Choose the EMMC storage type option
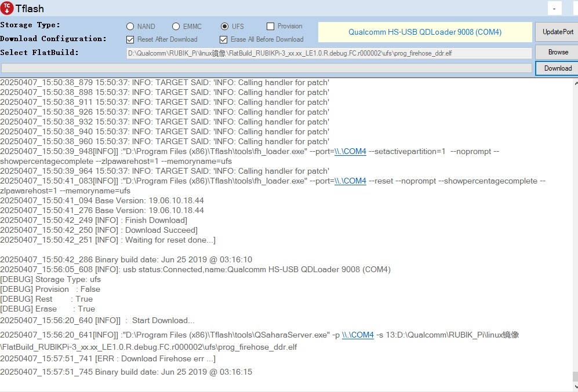The width and height of the screenshot is (578, 392). coord(176,27)
